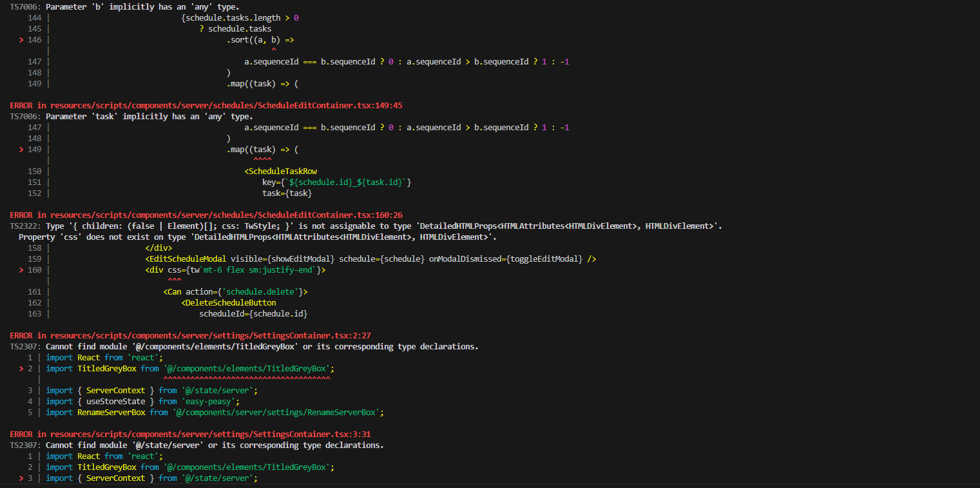Click code line 159 "<EditScheduleModal visible=..."
Screen dimensions: 980x488
(x=370, y=259)
